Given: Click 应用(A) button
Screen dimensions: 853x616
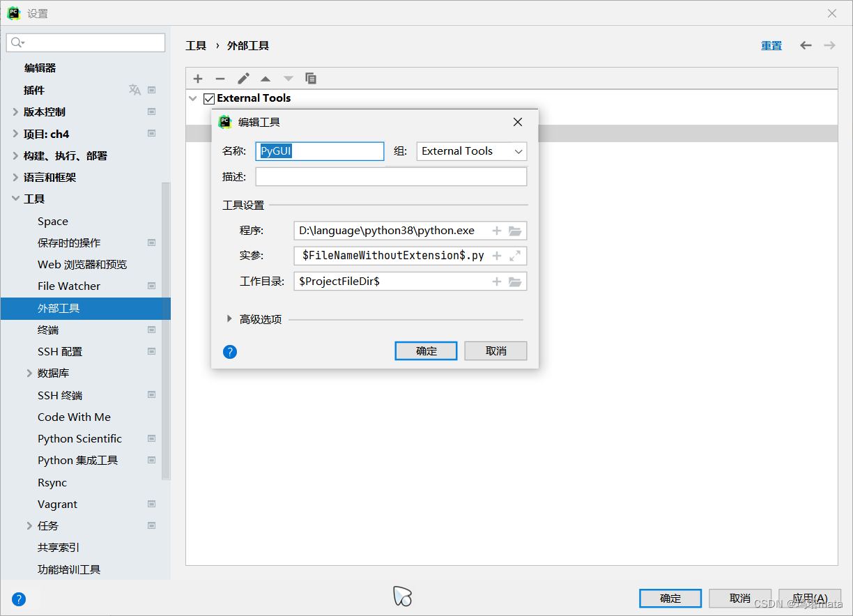Looking at the screenshot, I should pos(810,598).
